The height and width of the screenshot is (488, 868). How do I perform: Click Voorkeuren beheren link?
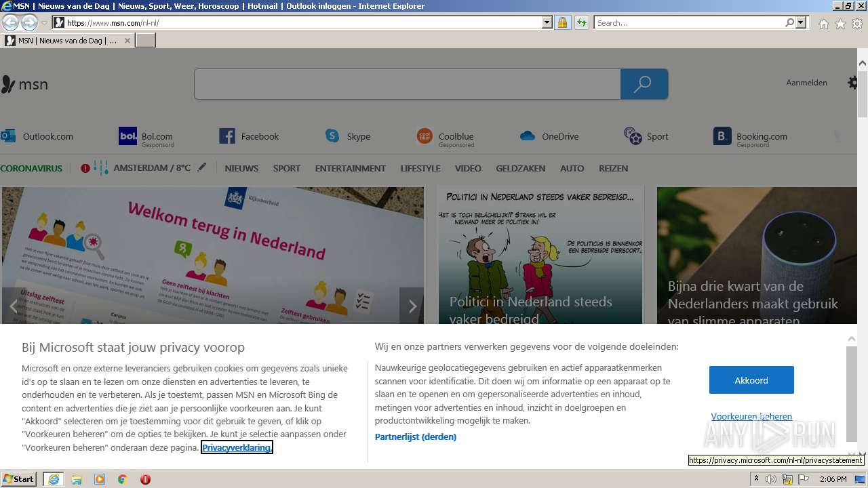[x=751, y=416]
